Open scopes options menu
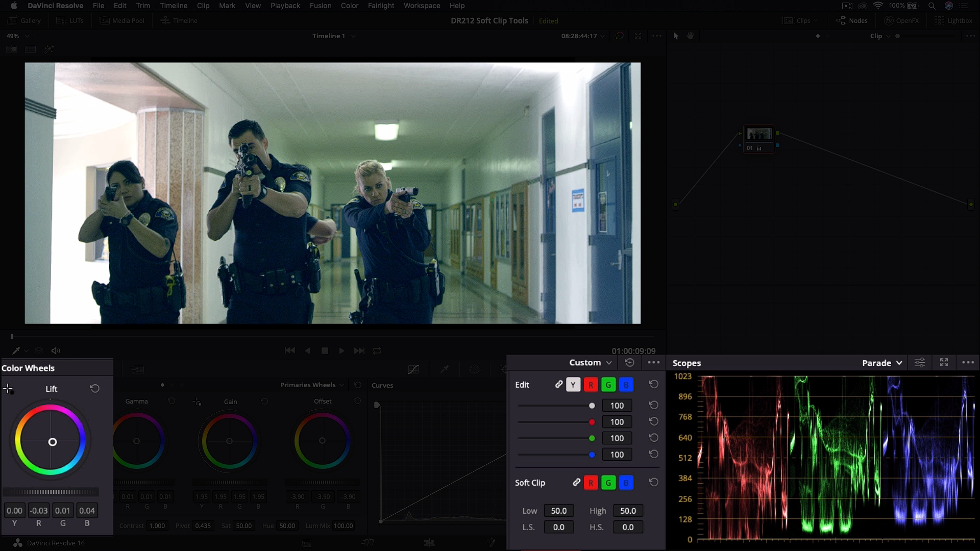Image resolution: width=980 pixels, height=551 pixels. pyautogui.click(x=968, y=362)
